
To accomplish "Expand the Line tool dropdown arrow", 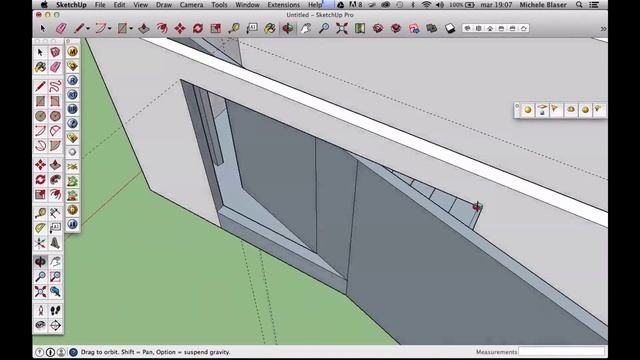I will [88, 29].
